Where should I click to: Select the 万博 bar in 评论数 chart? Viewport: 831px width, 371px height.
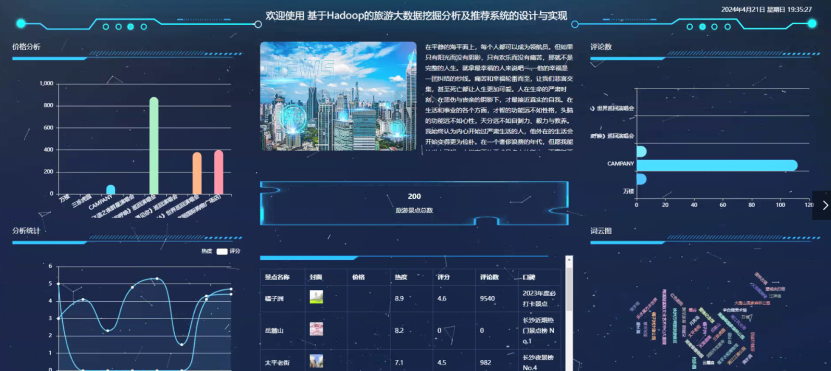click(x=641, y=179)
